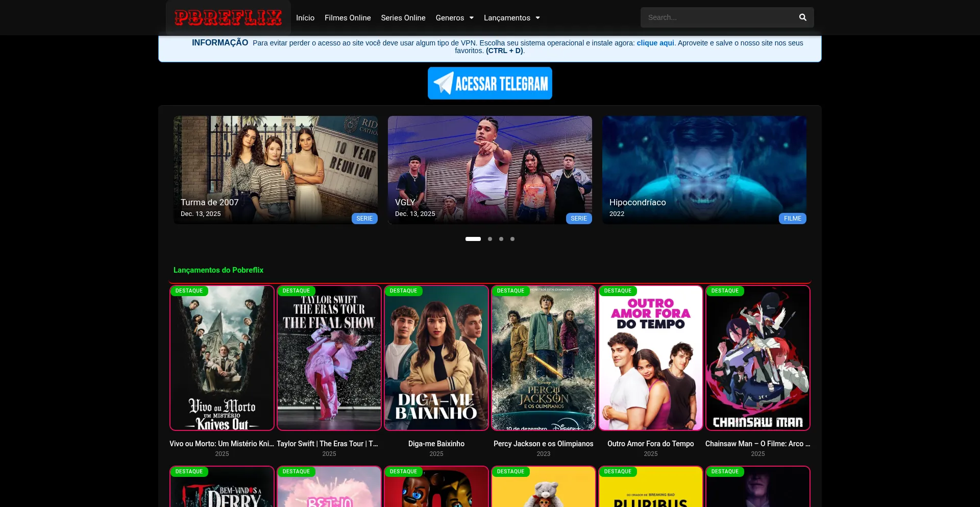980x507 pixels.
Task: Click DESTAQUE badge on Chainsaw Man poster
Action: [x=725, y=291]
